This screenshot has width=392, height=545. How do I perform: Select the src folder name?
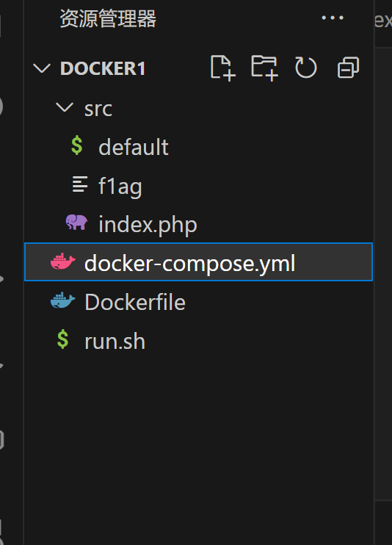(98, 109)
